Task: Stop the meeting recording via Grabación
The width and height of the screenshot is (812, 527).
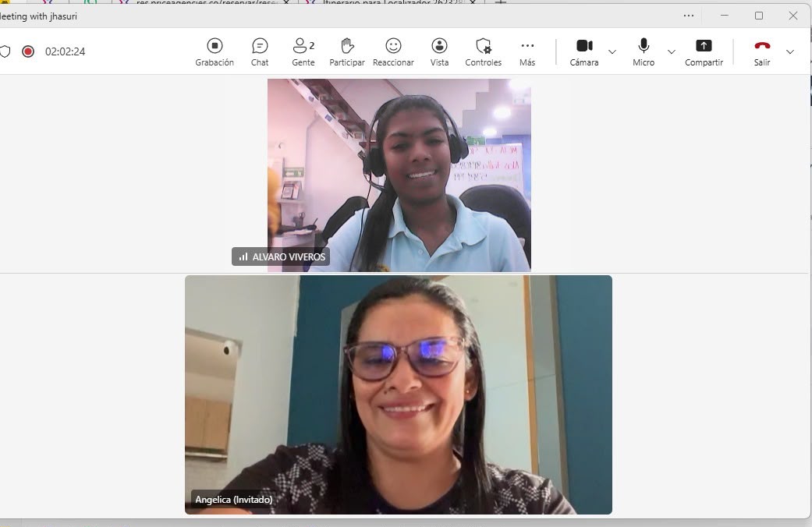Action: 215,51
